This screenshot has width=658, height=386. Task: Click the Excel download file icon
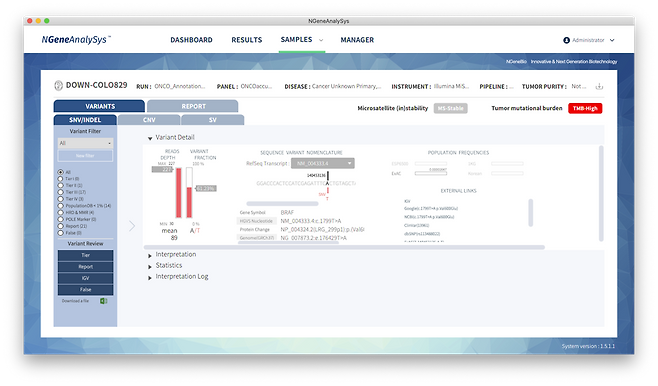click(103, 301)
